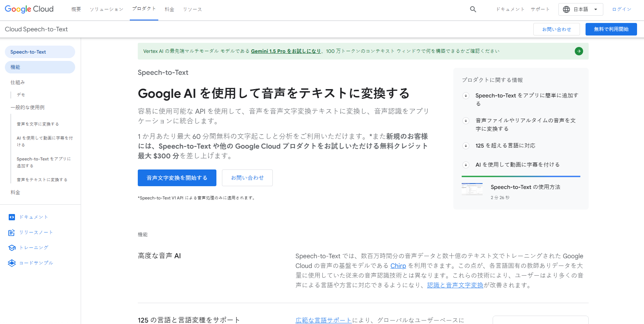
Task: Click 音声ファイルやリアルタイムの音声を文字に変換する text
Action: click(x=525, y=125)
